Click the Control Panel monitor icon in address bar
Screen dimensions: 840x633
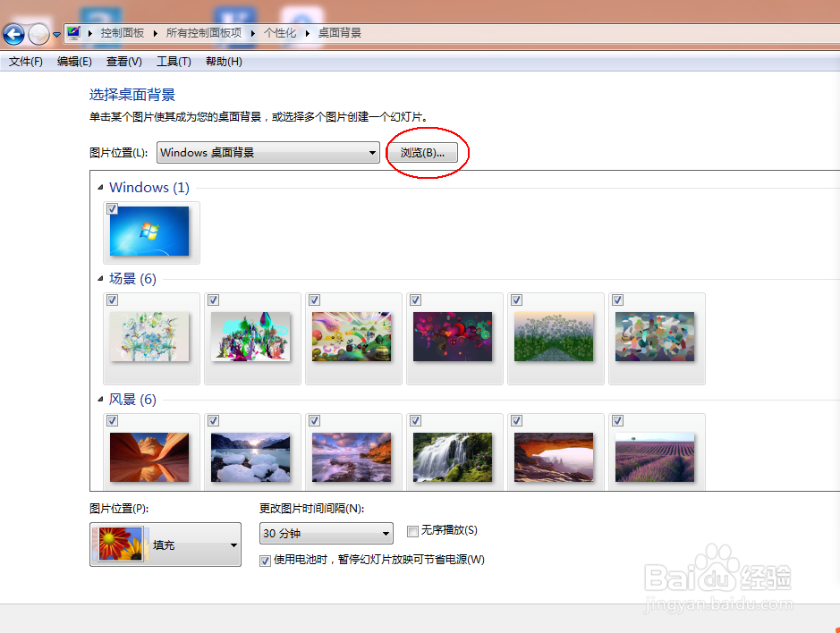[x=73, y=33]
